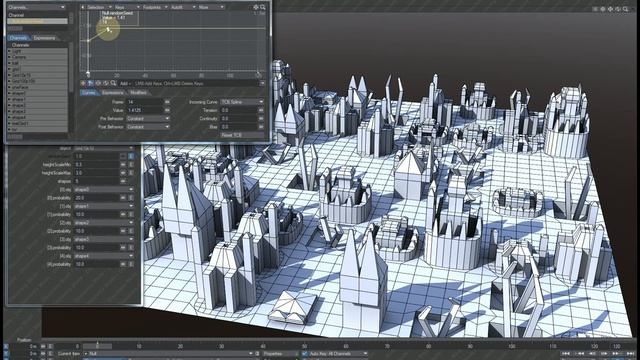Image resolution: width=640 pixels, height=360 pixels.
Task: Select the Move keys tool in Graph Editor toolbar
Action: tap(83, 83)
